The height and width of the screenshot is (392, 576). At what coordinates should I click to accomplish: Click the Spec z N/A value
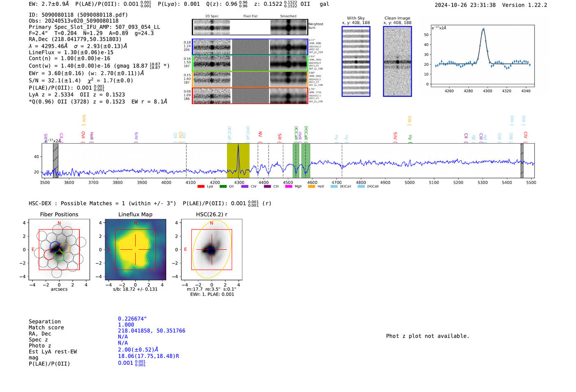click(x=123, y=336)
